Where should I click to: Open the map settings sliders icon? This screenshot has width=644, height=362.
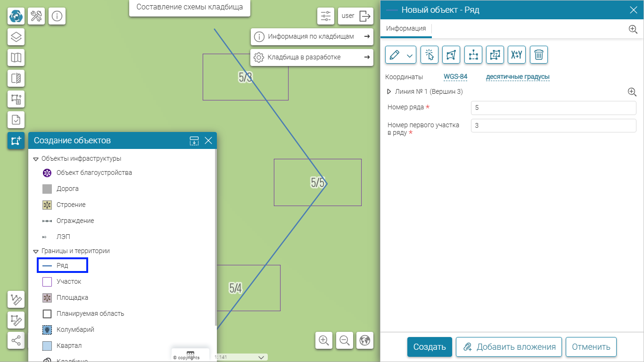[326, 16]
